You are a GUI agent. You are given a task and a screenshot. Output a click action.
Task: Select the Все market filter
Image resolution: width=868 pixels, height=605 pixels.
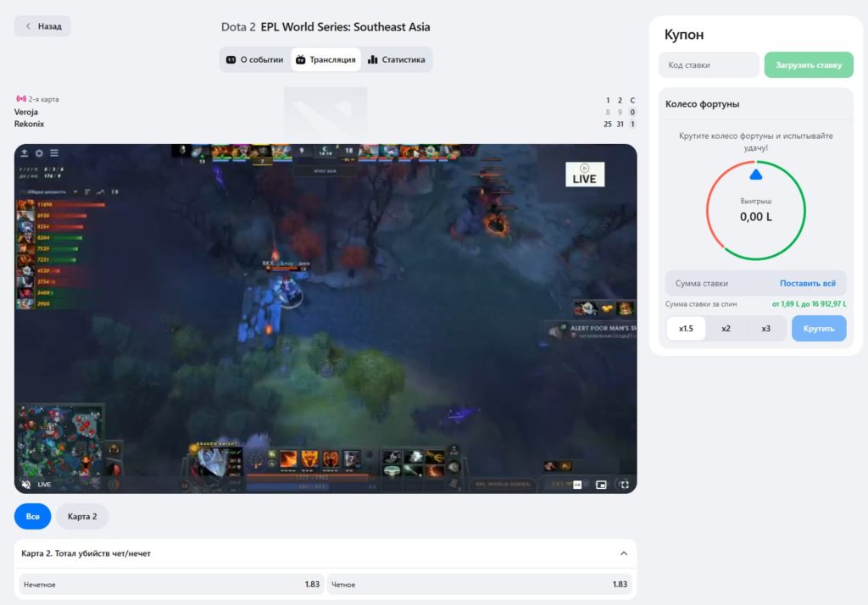click(x=33, y=516)
